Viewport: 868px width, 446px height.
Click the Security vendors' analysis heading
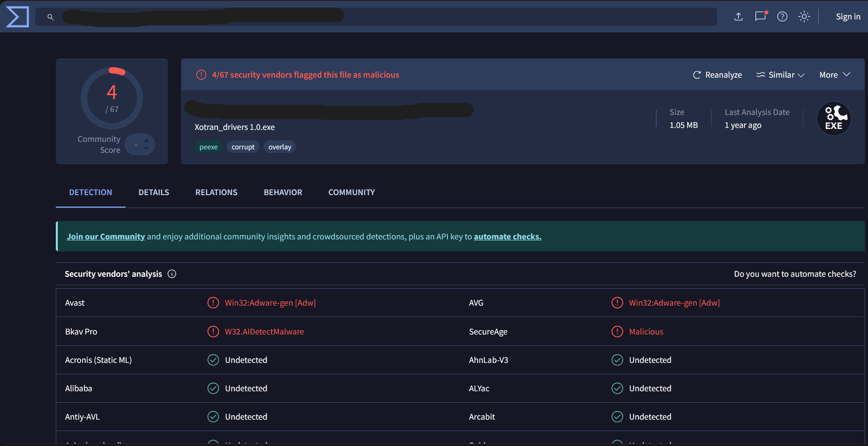click(x=114, y=274)
